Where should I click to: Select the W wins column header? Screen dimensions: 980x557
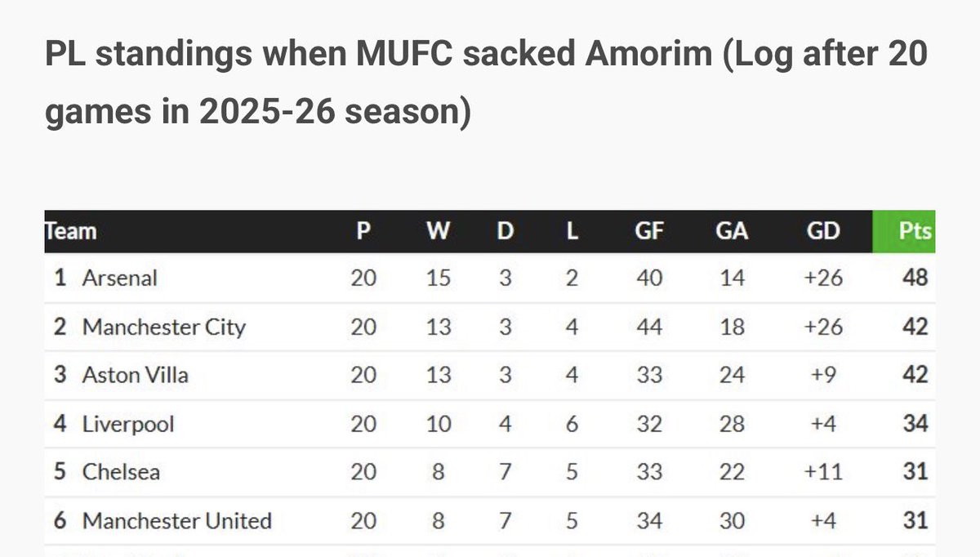pyautogui.click(x=439, y=231)
